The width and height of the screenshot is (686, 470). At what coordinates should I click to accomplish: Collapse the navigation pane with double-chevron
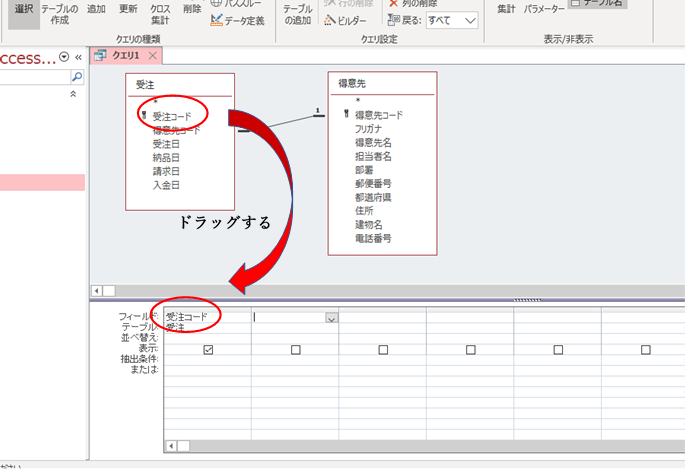[79, 57]
